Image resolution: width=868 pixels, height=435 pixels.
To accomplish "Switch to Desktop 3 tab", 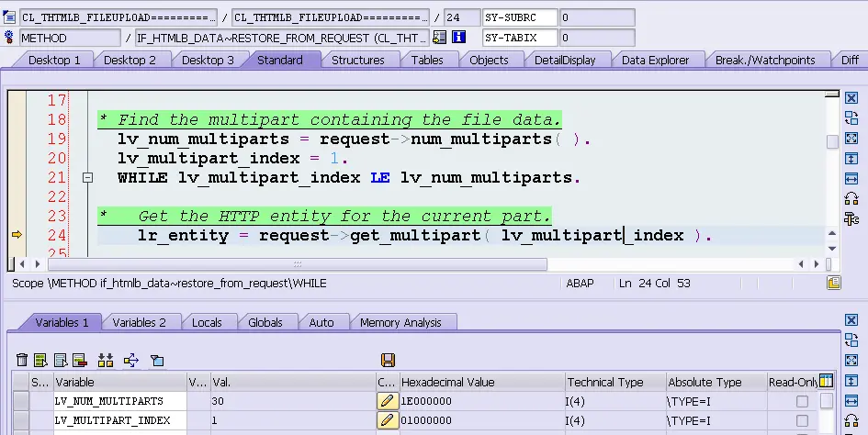I will click(x=208, y=60).
